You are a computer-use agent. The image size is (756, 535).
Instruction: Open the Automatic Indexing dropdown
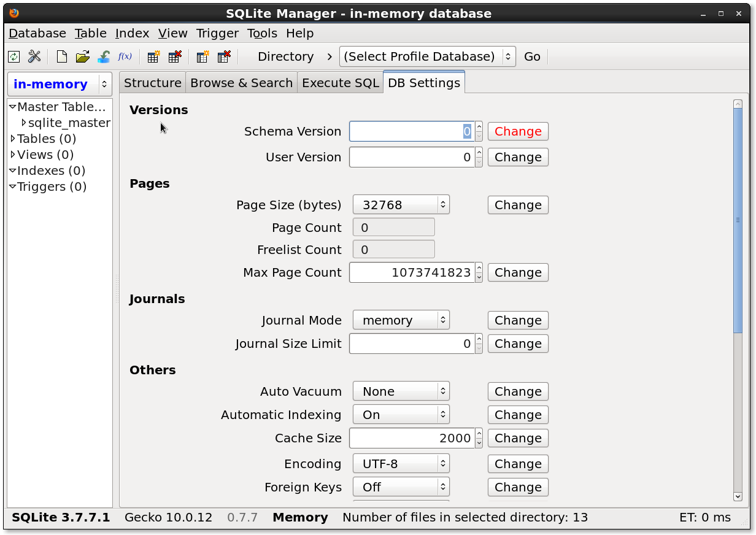pyautogui.click(x=401, y=415)
